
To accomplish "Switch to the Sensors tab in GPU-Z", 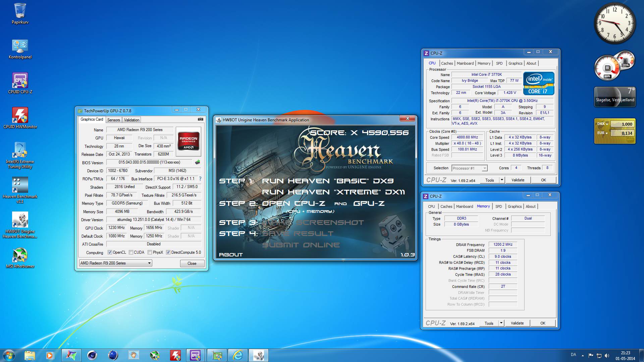I will pos(113,120).
